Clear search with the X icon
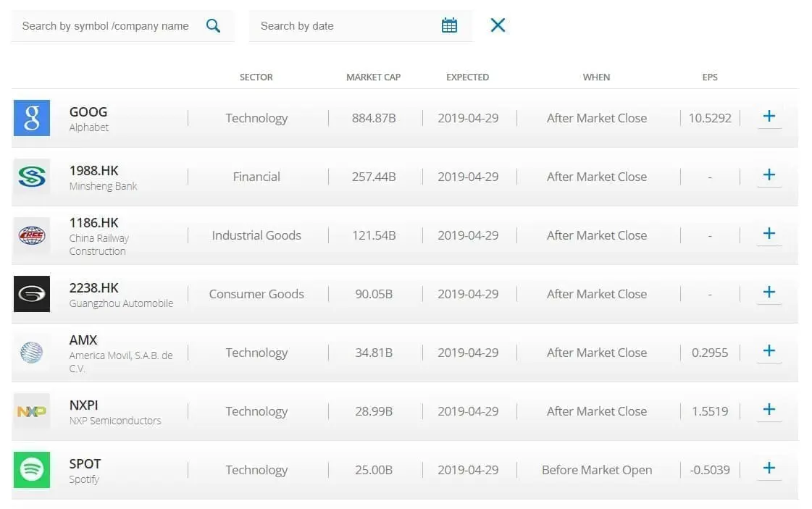The width and height of the screenshot is (812, 509). [x=498, y=25]
